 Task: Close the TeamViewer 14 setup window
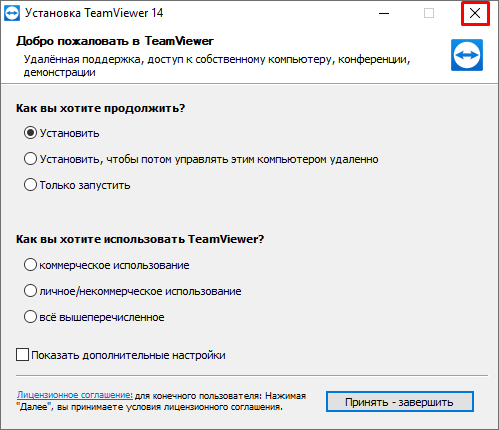(475, 13)
